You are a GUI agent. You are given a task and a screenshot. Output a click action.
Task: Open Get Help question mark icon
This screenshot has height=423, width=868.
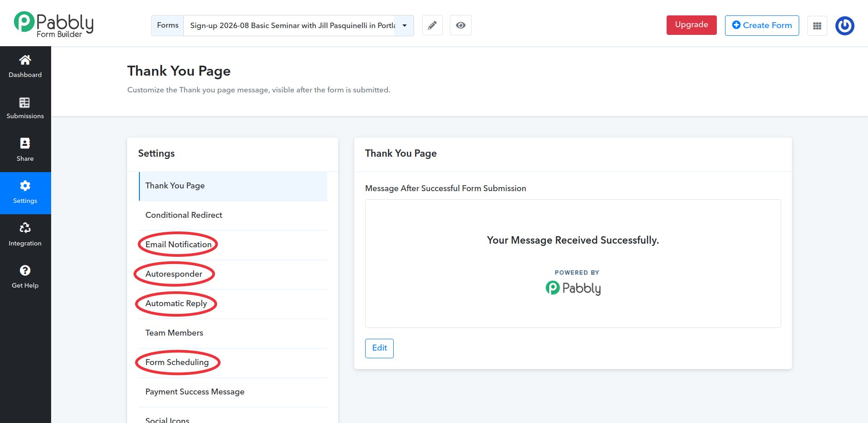click(x=25, y=270)
